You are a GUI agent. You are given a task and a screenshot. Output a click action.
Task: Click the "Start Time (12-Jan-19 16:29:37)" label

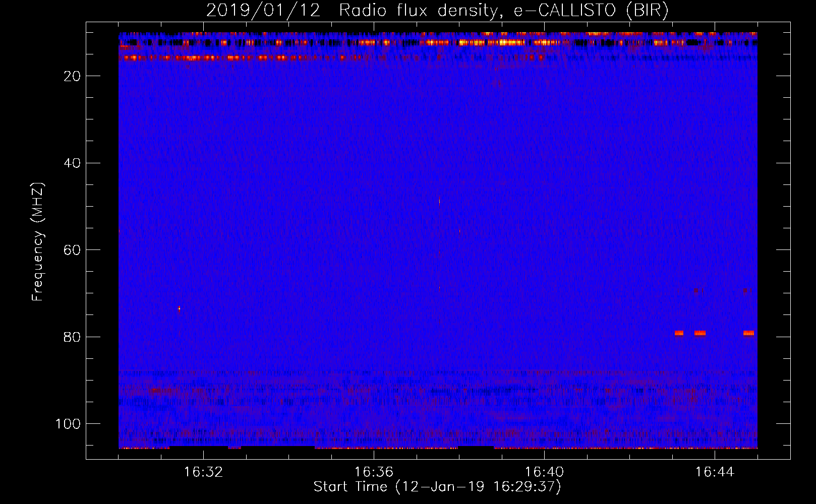point(437,487)
